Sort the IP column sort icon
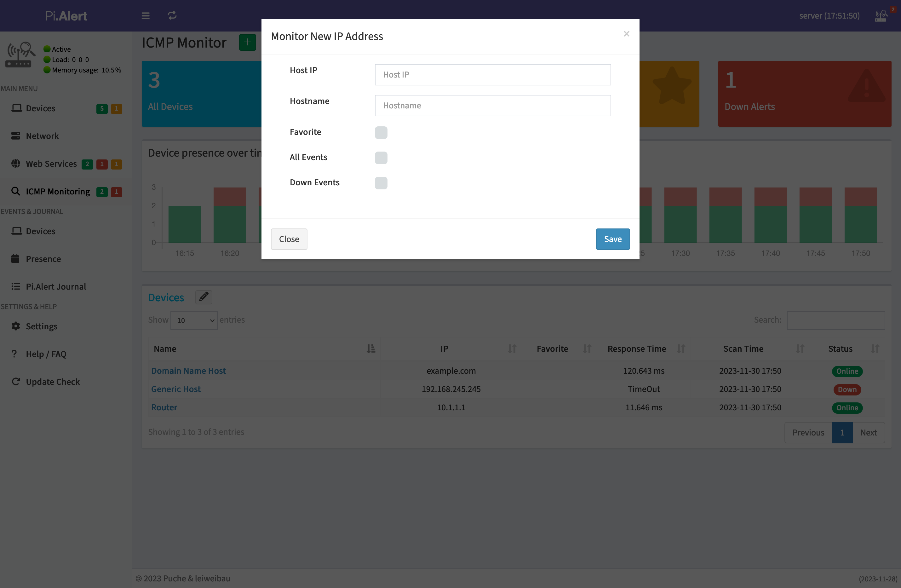Image resolution: width=901 pixels, height=588 pixels. [x=512, y=349]
